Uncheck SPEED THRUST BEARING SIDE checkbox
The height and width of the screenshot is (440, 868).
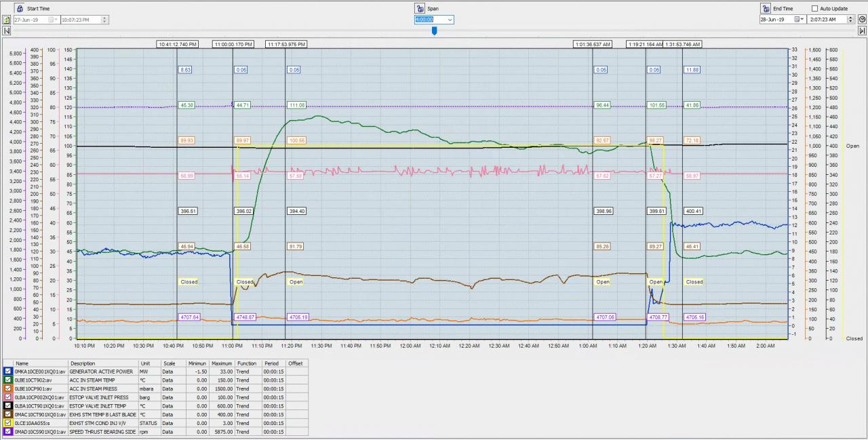(x=7, y=431)
